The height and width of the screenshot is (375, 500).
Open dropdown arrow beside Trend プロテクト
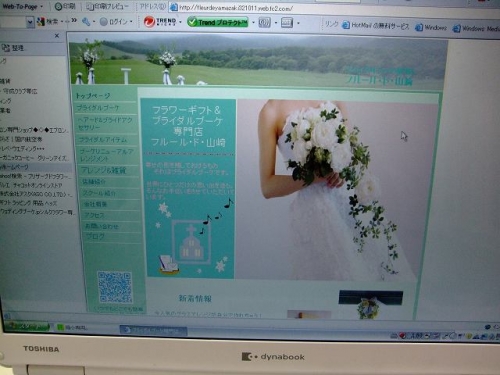[x=253, y=23]
